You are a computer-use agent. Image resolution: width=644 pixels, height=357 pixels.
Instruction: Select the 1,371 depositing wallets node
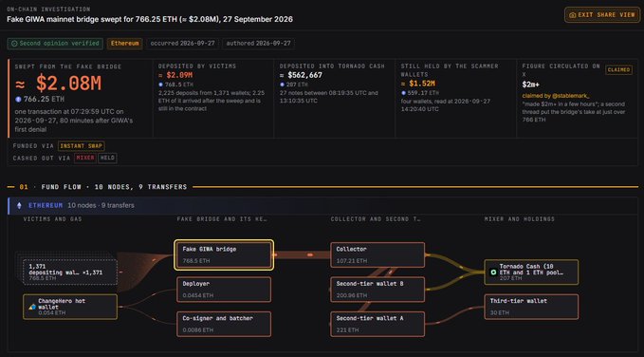click(70, 272)
